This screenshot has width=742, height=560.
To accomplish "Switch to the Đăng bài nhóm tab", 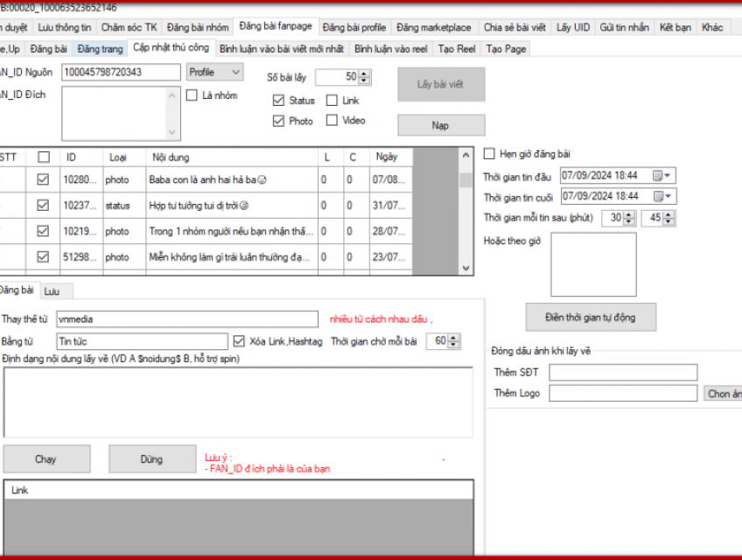I will pyautogui.click(x=199, y=28).
